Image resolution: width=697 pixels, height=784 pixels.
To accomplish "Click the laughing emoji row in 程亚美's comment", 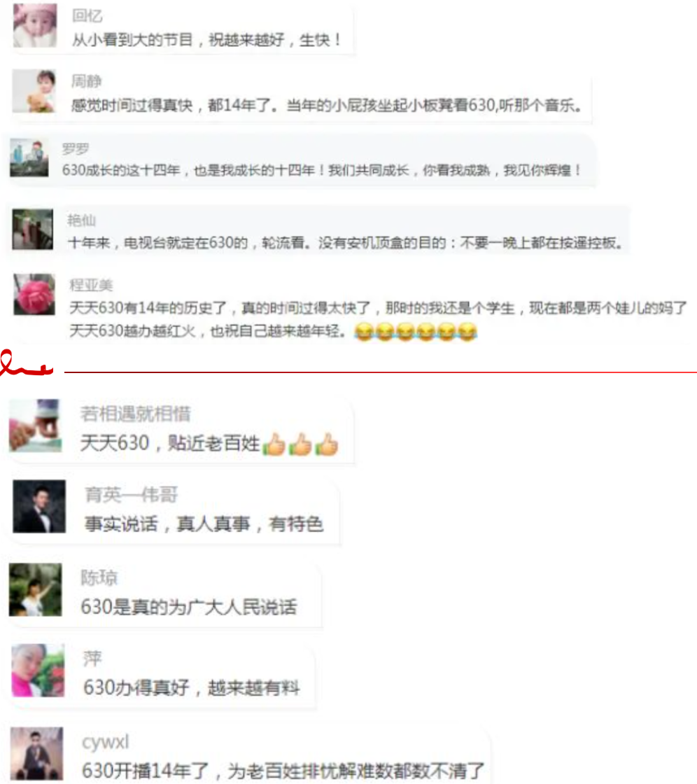I will pyautogui.click(x=416, y=332).
